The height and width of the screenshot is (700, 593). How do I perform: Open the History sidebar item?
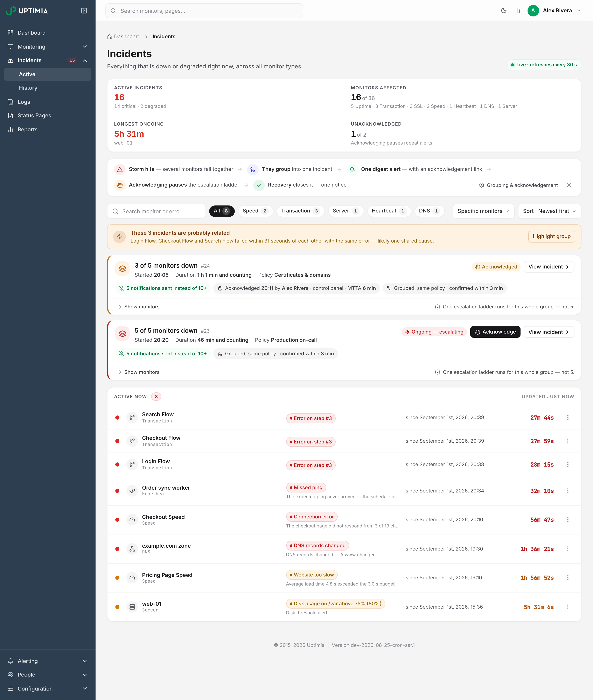coord(48,88)
